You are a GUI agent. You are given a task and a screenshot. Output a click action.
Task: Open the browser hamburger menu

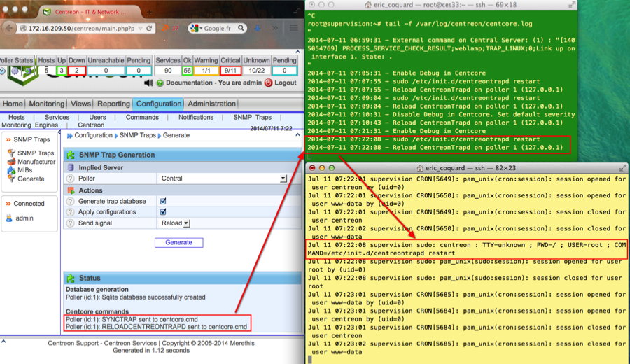click(294, 29)
